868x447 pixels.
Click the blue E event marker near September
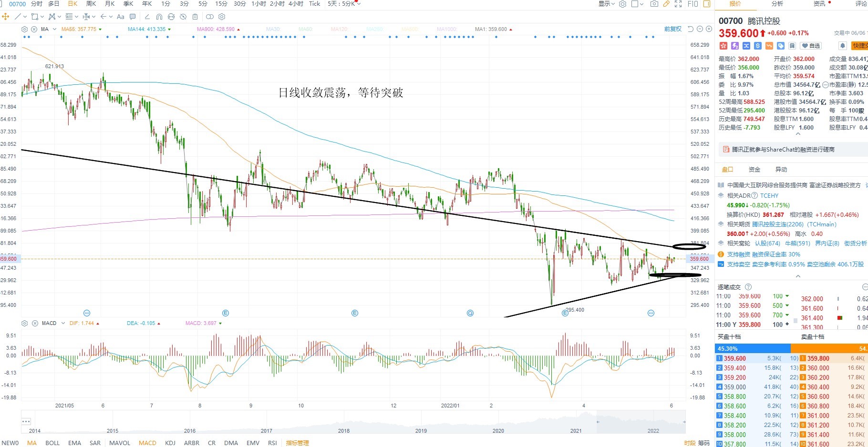coord(226,313)
